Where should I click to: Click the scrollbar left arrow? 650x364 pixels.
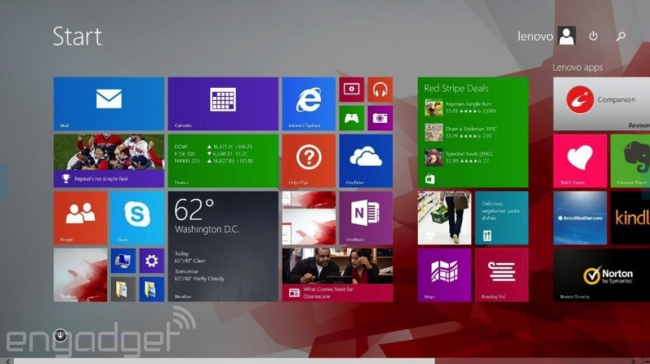pyautogui.click(x=8, y=361)
